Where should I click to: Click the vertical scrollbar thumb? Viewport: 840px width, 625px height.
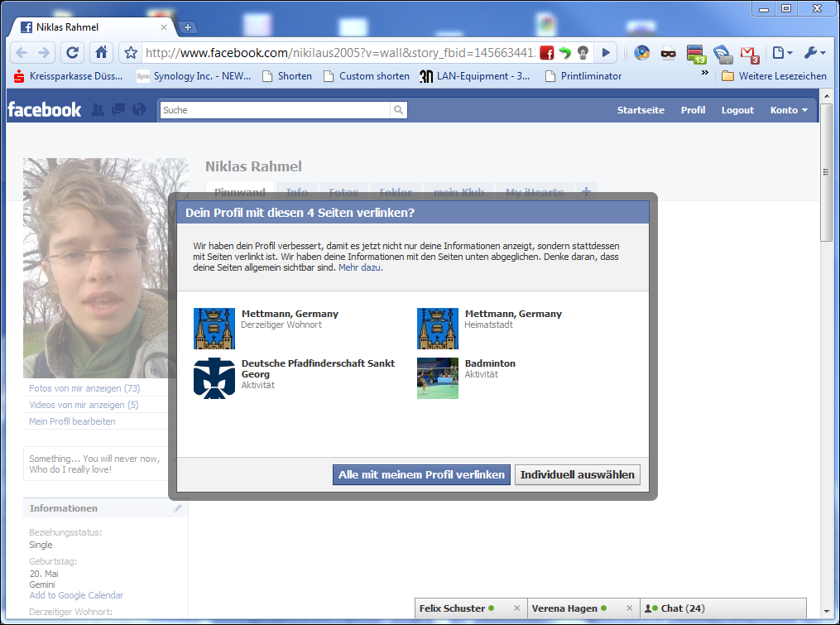tap(827, 172)
